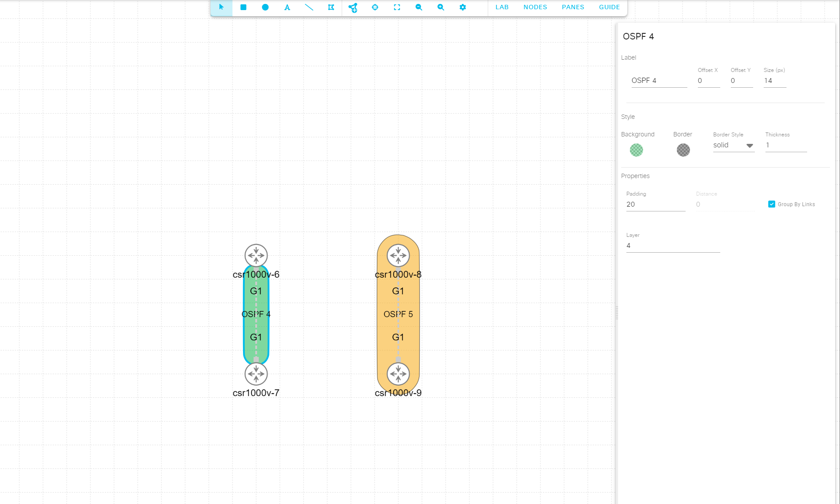The height and width of the screenshot is (504, 840).
Task: Select the text annotation tool
Action: (287, 7)
